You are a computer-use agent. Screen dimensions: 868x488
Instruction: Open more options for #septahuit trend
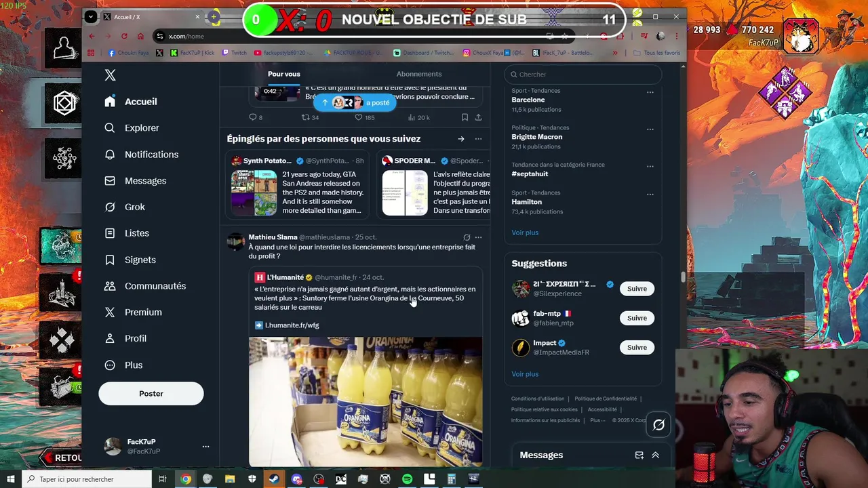(650, 166)
